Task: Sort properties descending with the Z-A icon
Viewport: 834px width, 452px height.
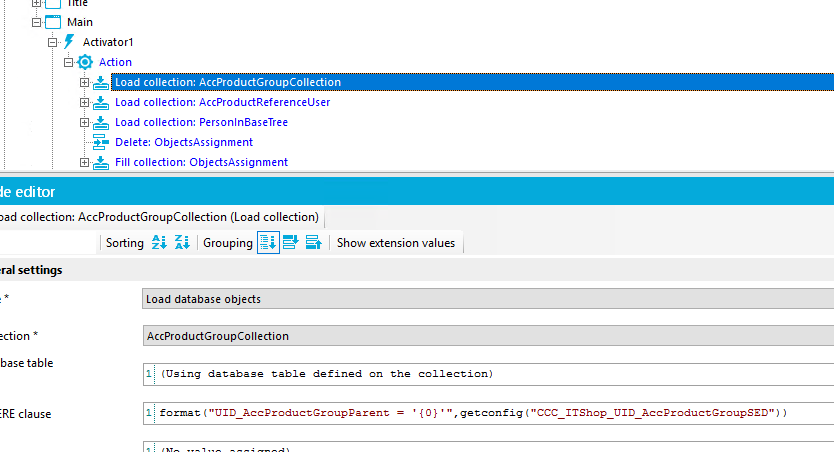Action: click(x=182, y=243)
